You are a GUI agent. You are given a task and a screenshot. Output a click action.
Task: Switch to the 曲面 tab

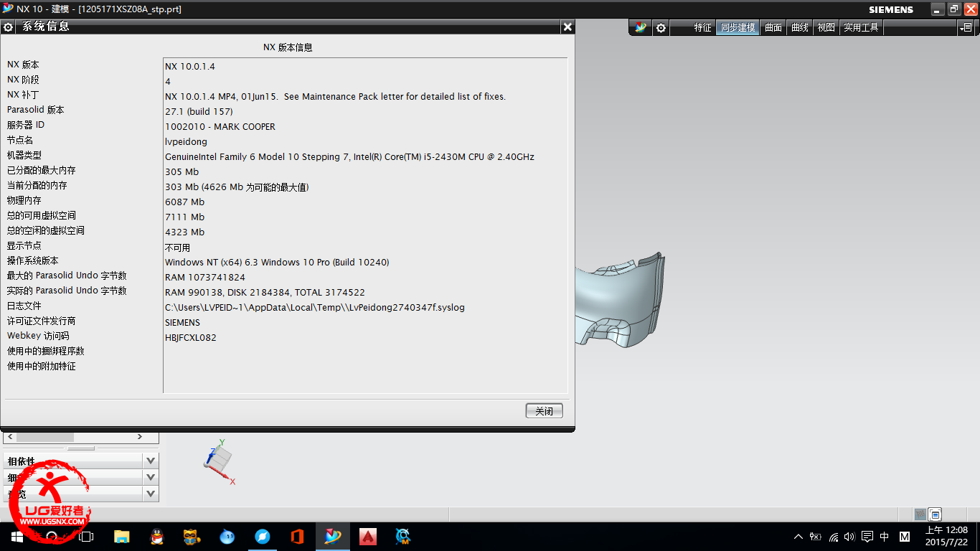(x=773, y=27)
